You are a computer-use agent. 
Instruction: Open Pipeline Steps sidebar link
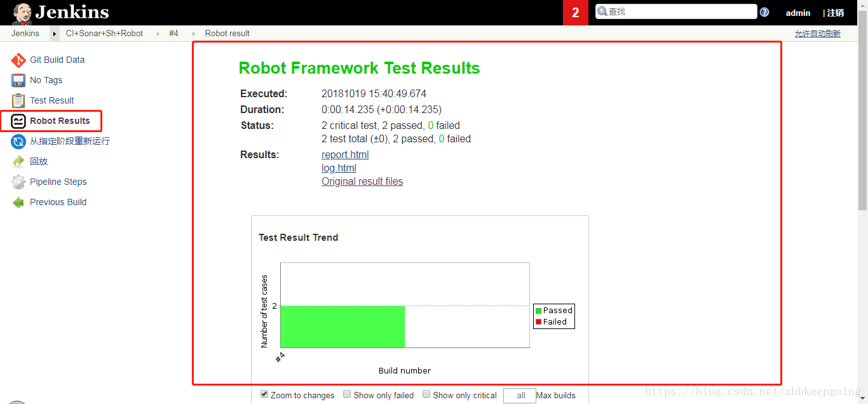pos(58,182)
